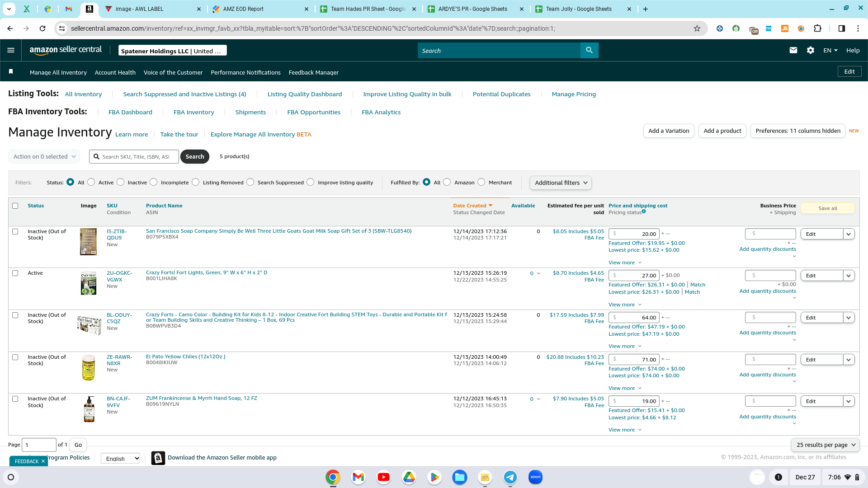The height and width of the screenshot is (488, 868).
Task: Open the ChromeOS launcher button
Action: (x=11, y=477)
